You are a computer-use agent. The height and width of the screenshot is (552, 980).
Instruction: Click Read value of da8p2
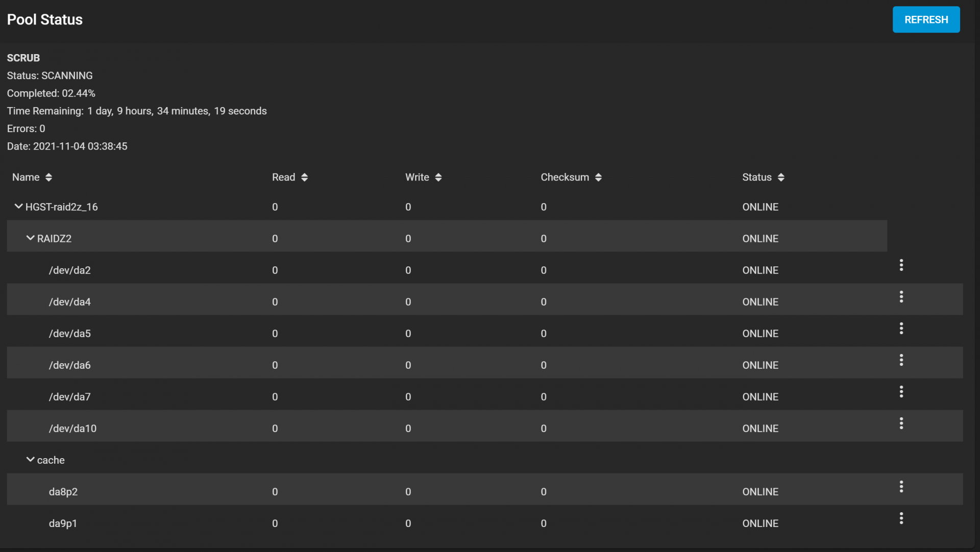coord(275,492)
